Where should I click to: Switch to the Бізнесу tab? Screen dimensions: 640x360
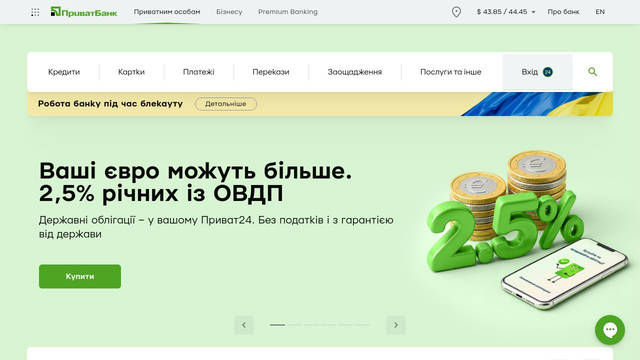229,12
